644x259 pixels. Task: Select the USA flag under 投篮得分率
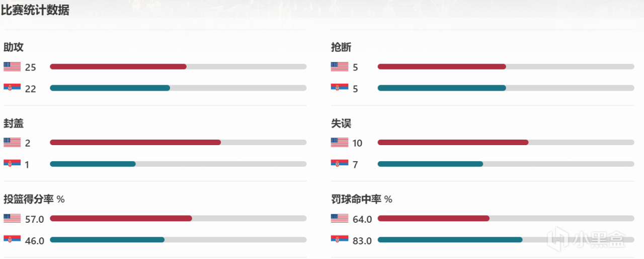pyautogui.click(x=12, y=218)
